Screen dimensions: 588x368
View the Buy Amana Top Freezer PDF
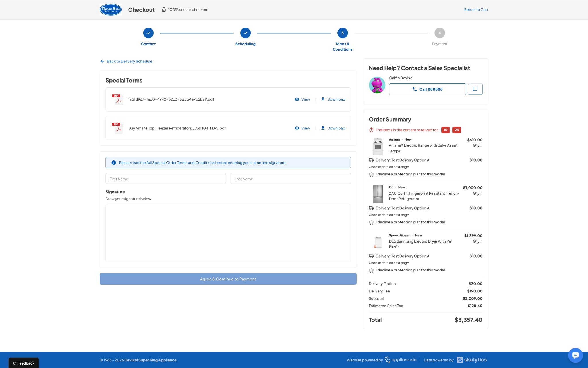(302, 128)
